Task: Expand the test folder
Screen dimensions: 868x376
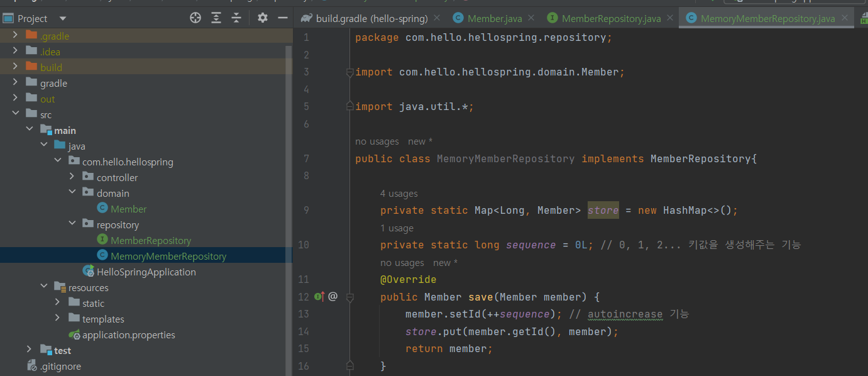Action: 30,350
